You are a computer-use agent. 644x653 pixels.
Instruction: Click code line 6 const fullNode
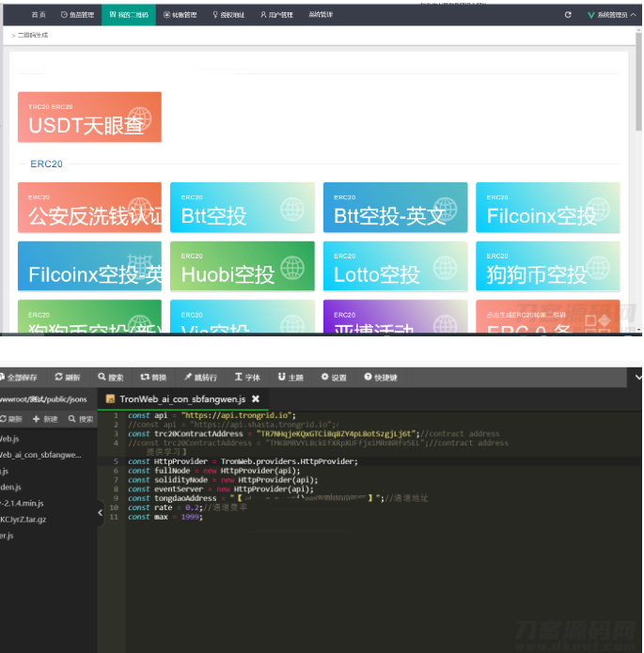(x=213, y=471)
